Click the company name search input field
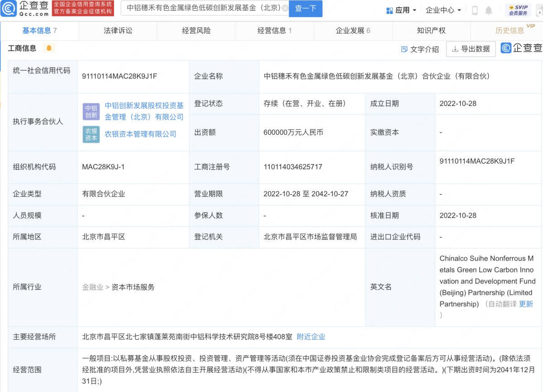 [x=205, y=9]
